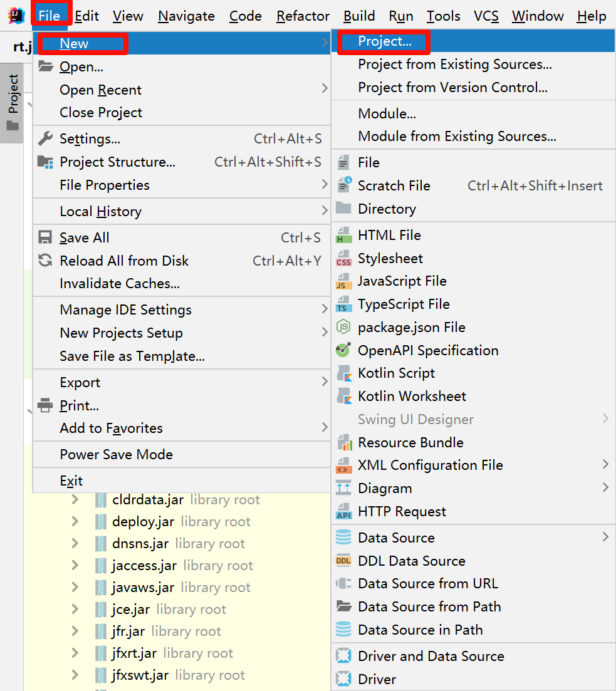Click the Print printer icon
The image size is (616, 691).
[x=45, y=405]
